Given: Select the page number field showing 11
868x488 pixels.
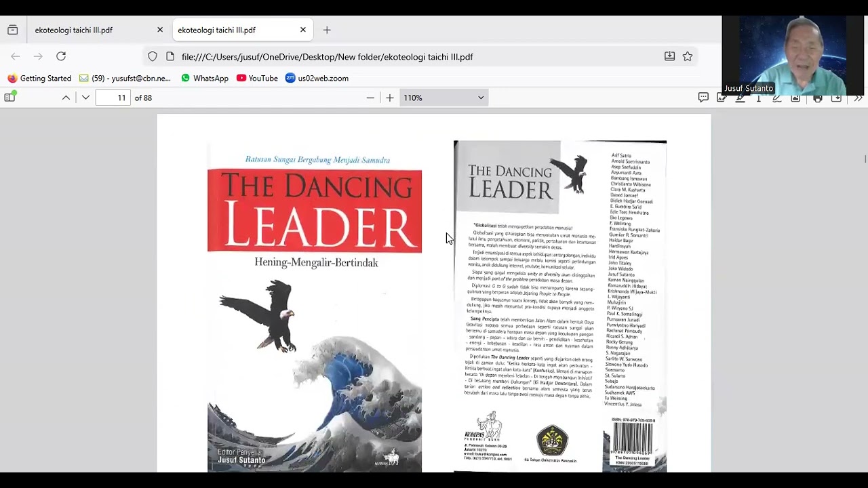Looking at the screenshot, I should (113, 98).
